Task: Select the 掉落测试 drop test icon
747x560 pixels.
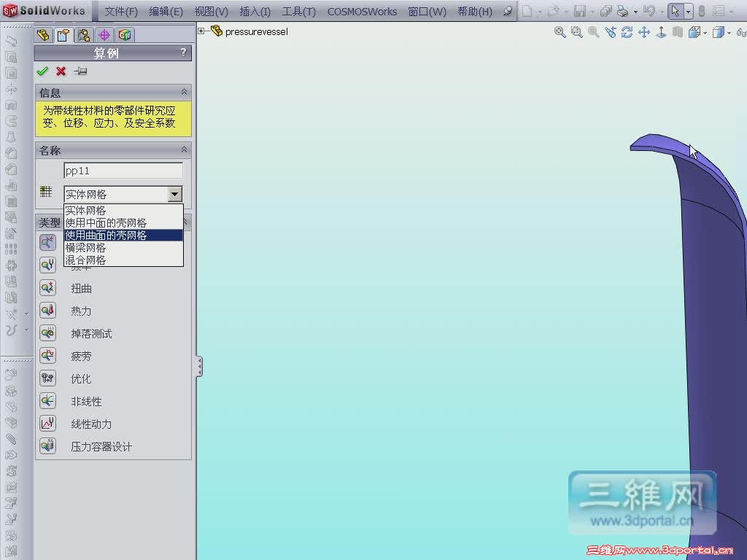Action: tap(47, 332)
